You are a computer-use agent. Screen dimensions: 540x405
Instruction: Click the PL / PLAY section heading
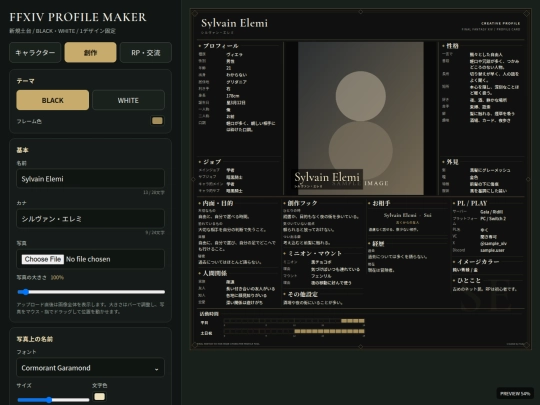point(472,203)
